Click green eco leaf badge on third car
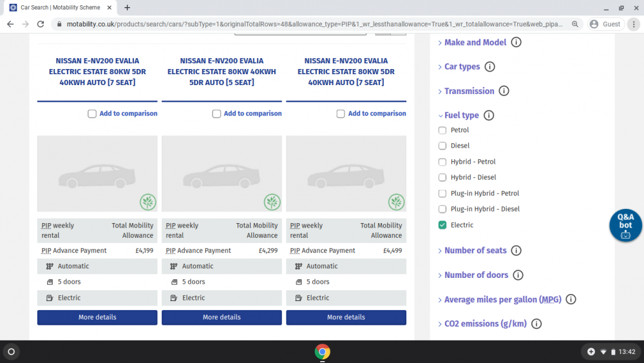Viewport: 644px width, 363px height. click(396, 202)
